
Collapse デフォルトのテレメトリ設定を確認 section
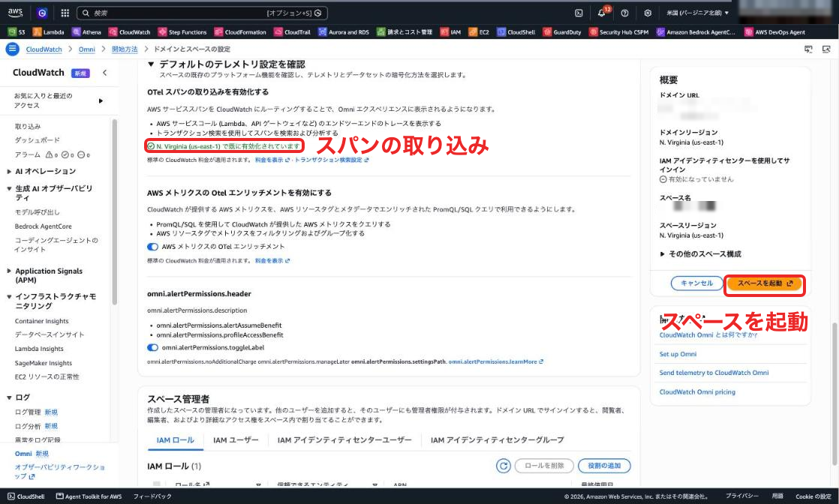[x=151, y=64]
